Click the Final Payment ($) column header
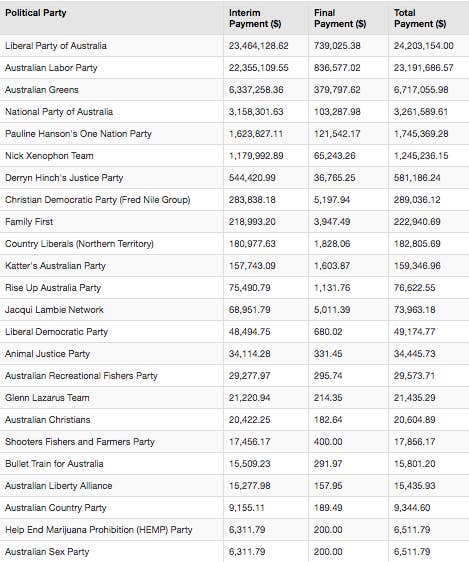469x562 pixels. pos(348,18)
